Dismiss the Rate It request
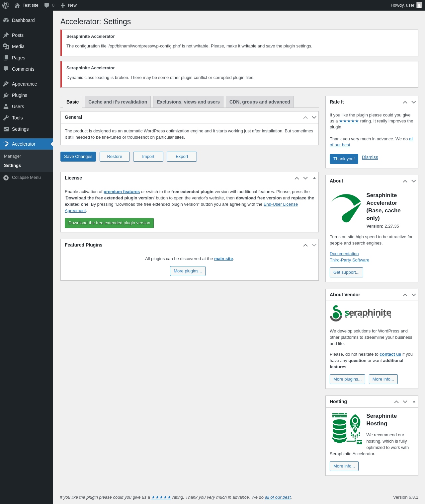 click(370, 157)
